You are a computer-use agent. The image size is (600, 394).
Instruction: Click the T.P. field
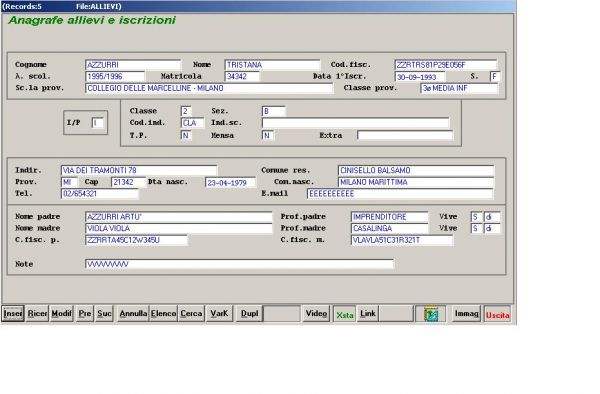186,135
